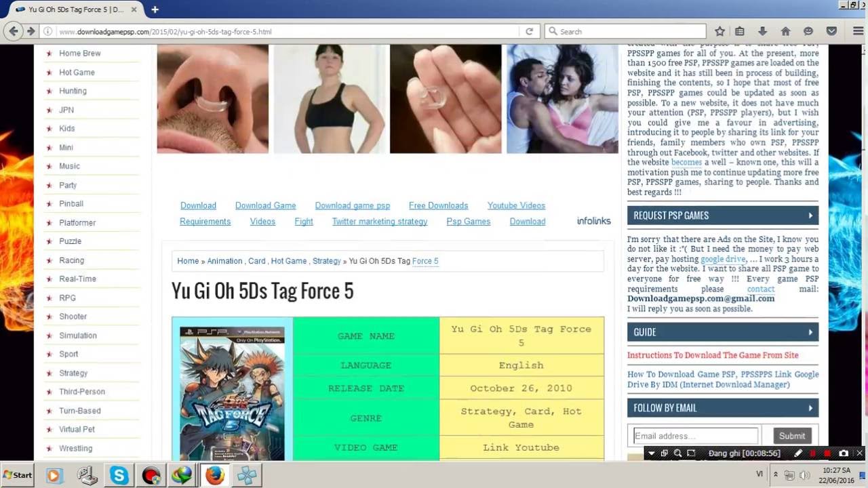
Task: Open the PPSSPP taskbar icon
Action: click(x=247, y=475)
